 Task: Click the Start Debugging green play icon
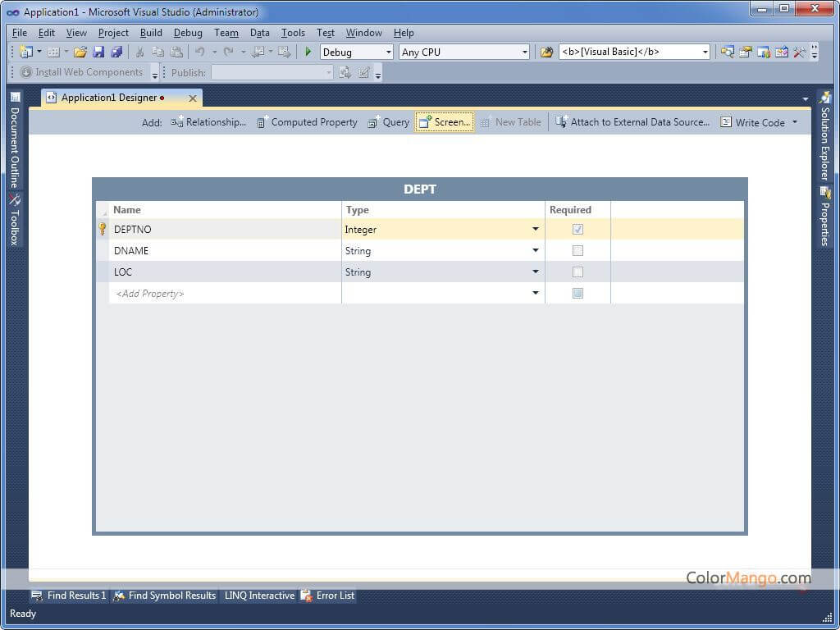click(308, 52)
